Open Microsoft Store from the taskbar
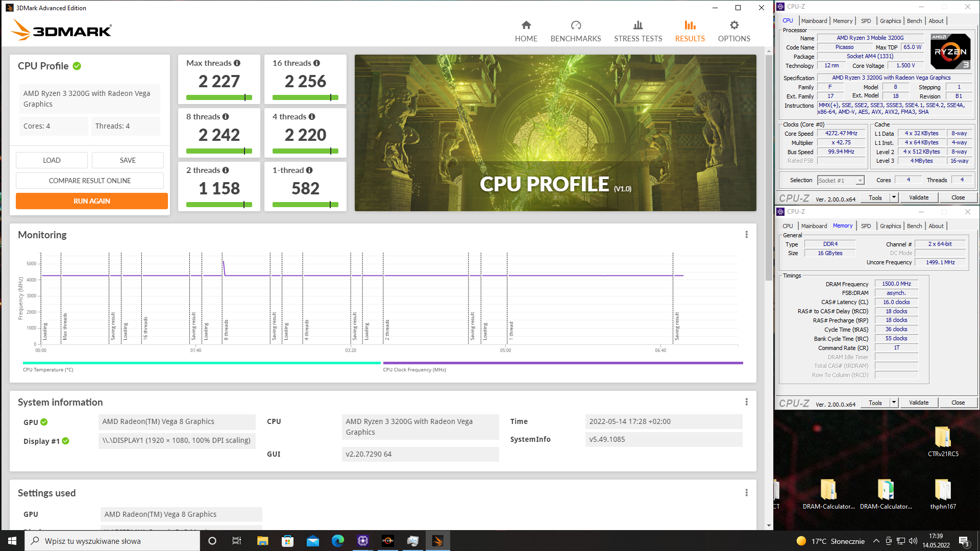 click(287, 541)
